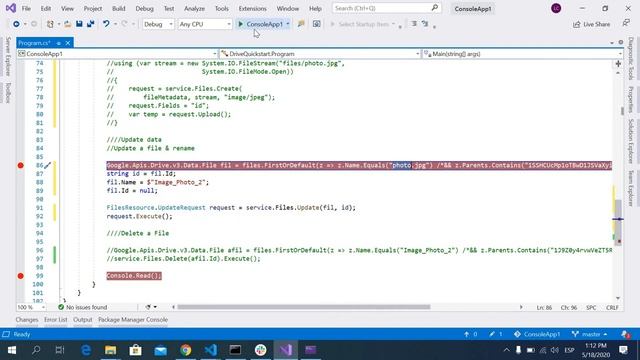Screen dimensions: 640x360
Task: Click the No issues found indicator
Action: click(x=82, y=307)
